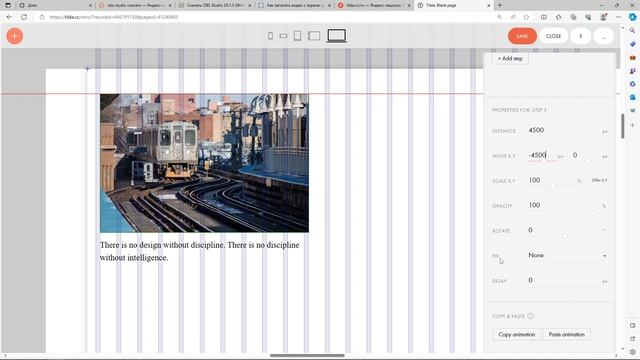Edit the Opacity value 100
The image size is (640, 360).
pos(563,205)
